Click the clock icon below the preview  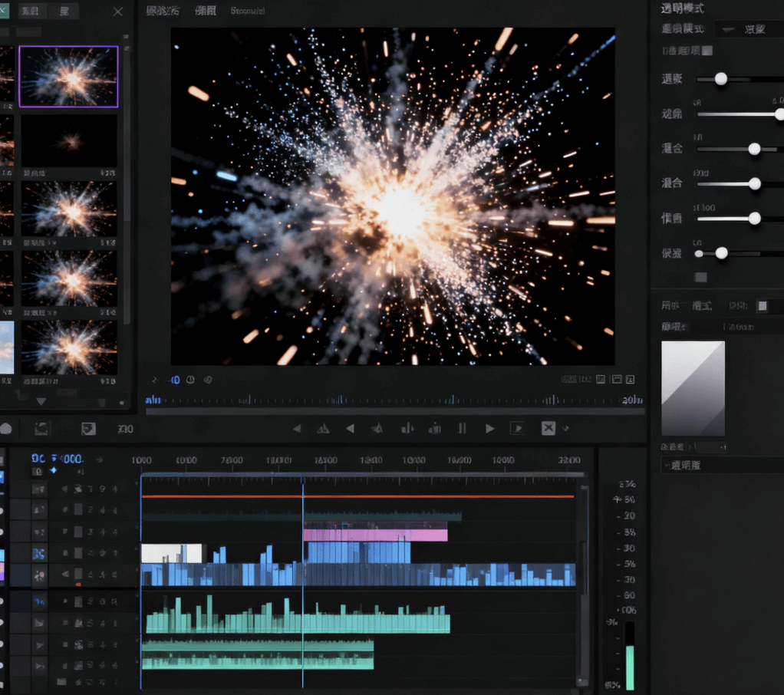pyautogui.click(x=190, y=380)
